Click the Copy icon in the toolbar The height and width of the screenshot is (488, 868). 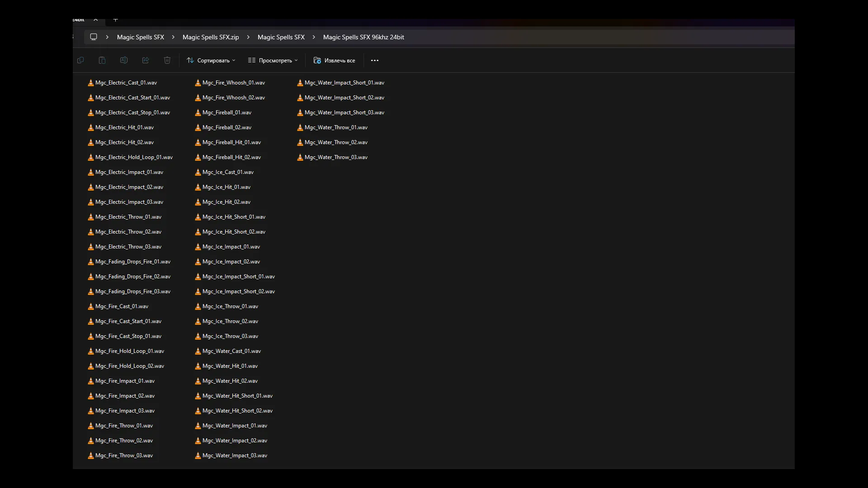[80, 60]
